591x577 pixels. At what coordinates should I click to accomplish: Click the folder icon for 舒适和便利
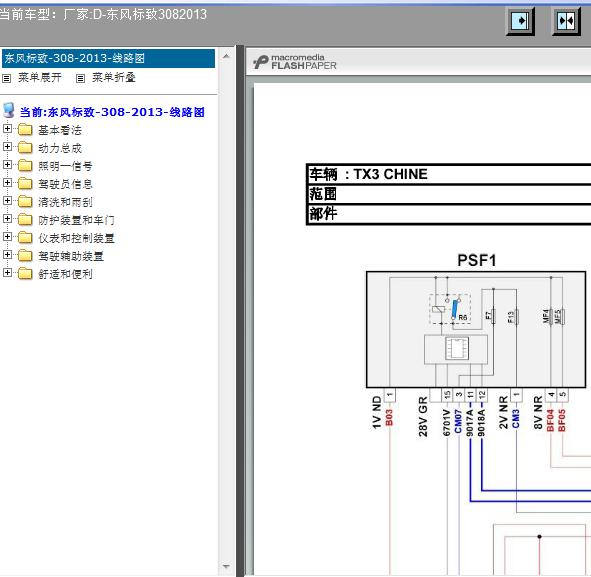coord(25,274)
